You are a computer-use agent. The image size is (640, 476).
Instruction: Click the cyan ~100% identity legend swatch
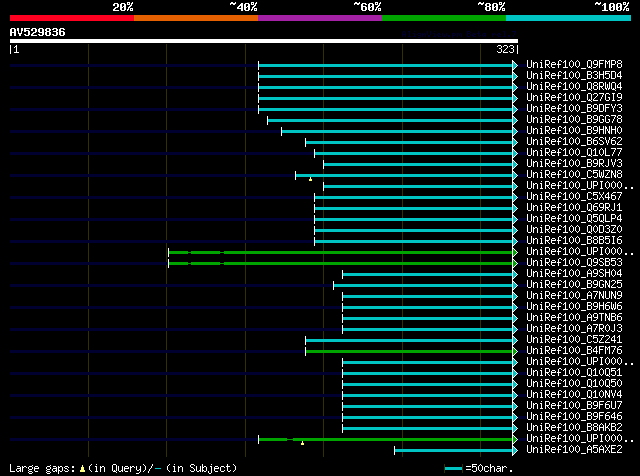pyautogui.click(x=569, y=18)
